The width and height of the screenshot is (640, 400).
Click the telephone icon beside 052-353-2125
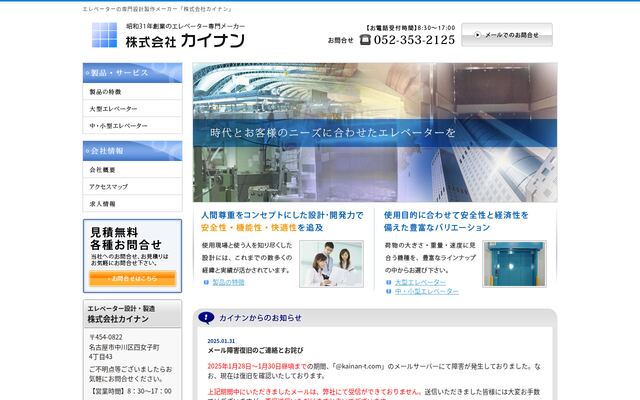click(x=365, y=40)
